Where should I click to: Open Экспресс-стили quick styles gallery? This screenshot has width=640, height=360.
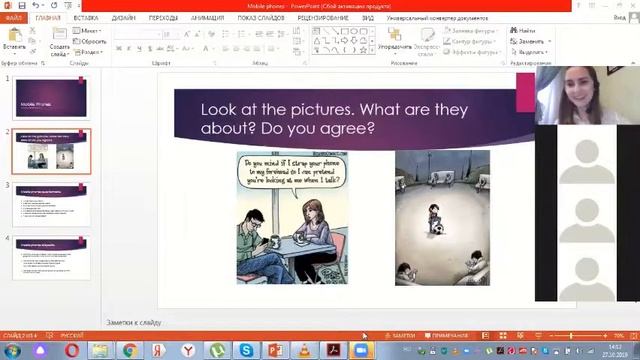426,42
